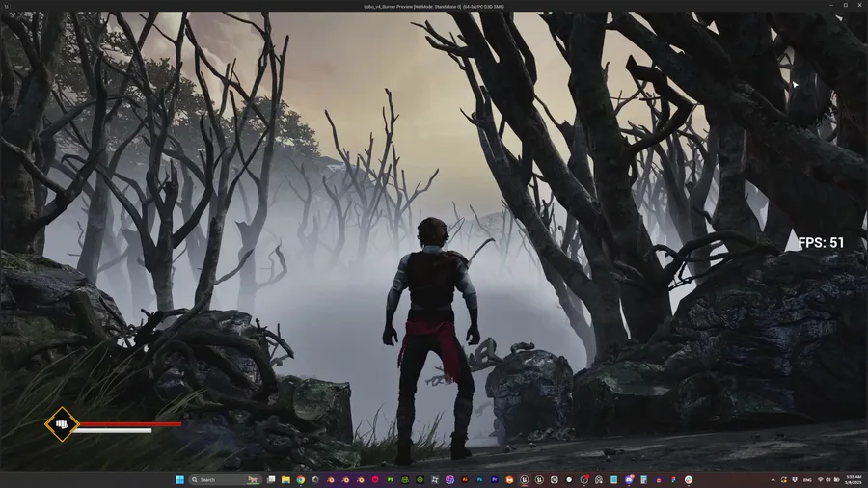868x488 pixels.
Task: Open the clock and date panel
Action: pyautogui.click(x=854, y=479)
